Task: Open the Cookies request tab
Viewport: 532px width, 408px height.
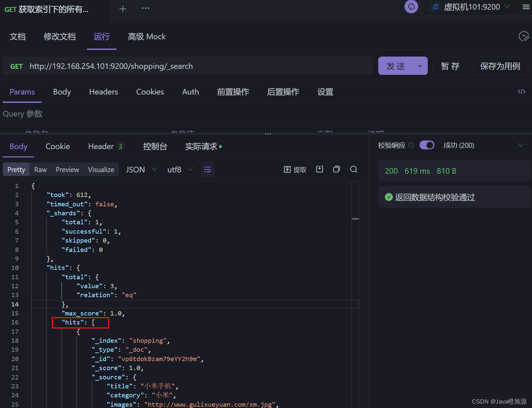Action: coord(150,92)
